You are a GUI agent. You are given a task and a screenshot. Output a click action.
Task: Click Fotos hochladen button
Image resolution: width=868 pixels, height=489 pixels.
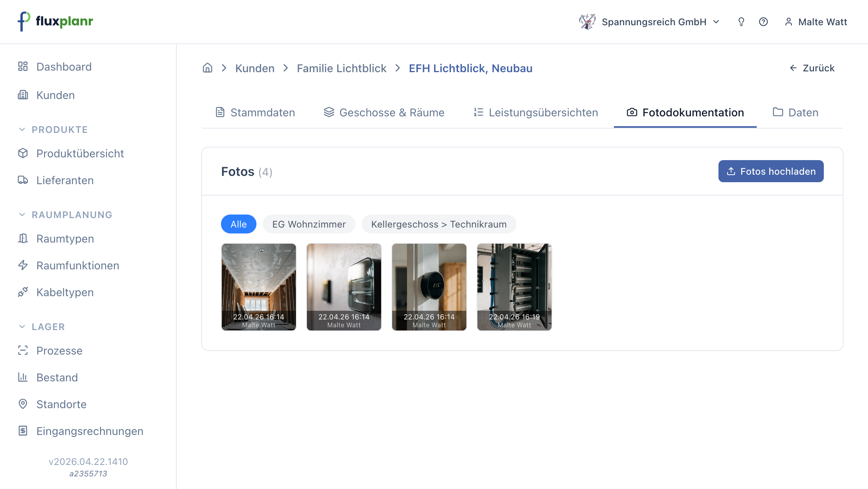coord(771,171)
